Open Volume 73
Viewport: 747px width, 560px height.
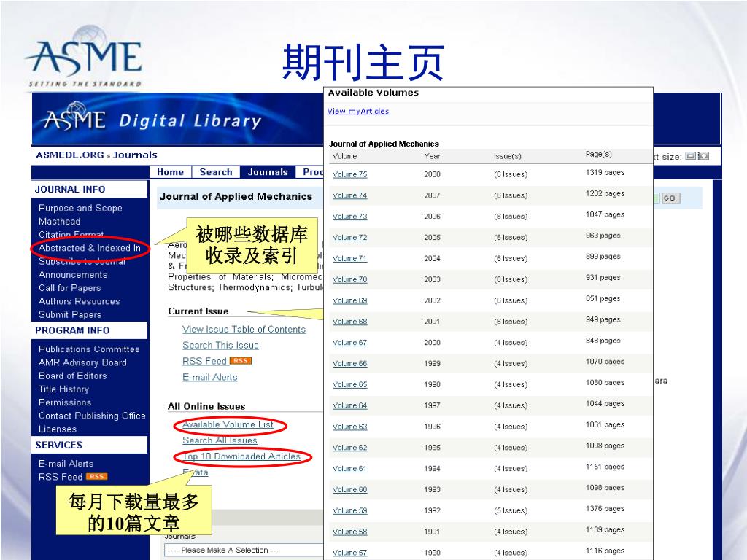pyautogui.click(x=349, y=216)
